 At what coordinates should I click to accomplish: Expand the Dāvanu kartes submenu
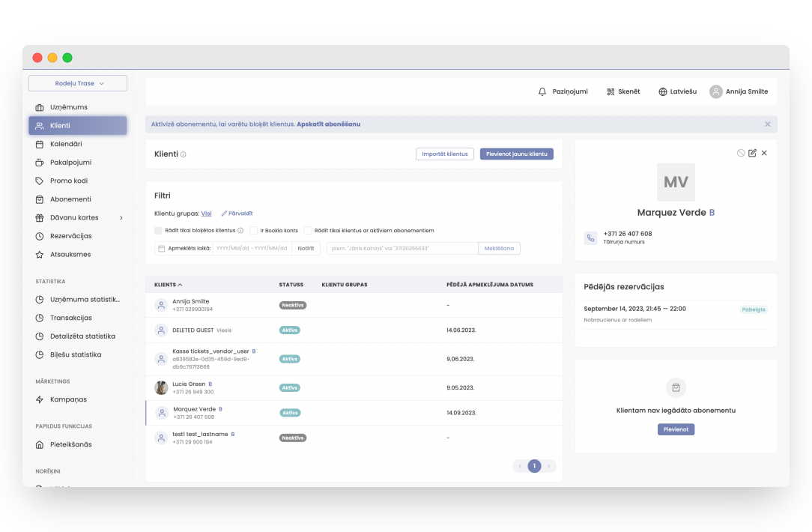click(x=121, y=218)
